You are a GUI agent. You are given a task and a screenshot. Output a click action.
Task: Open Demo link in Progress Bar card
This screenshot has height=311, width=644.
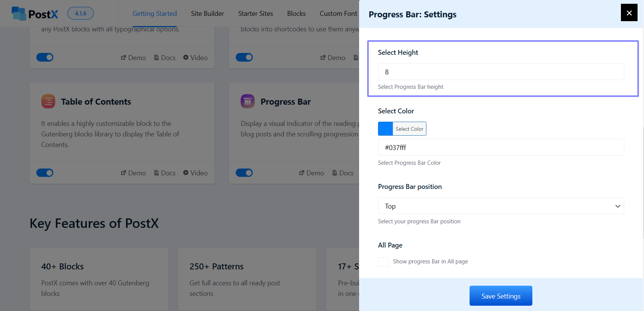pos(311,173)
